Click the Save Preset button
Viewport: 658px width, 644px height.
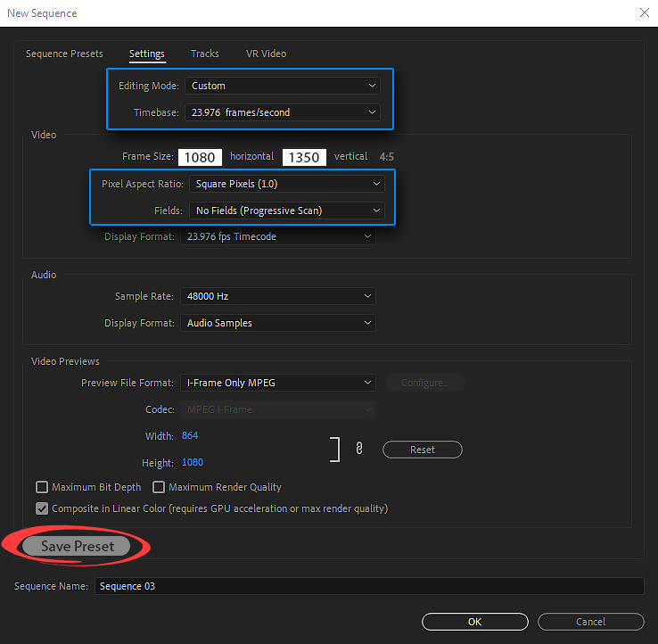(77, 546)
